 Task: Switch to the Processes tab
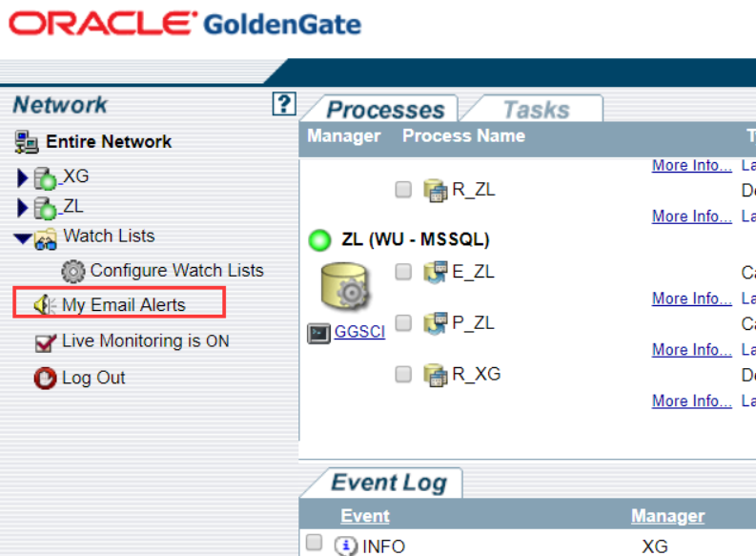pos(385,110)
